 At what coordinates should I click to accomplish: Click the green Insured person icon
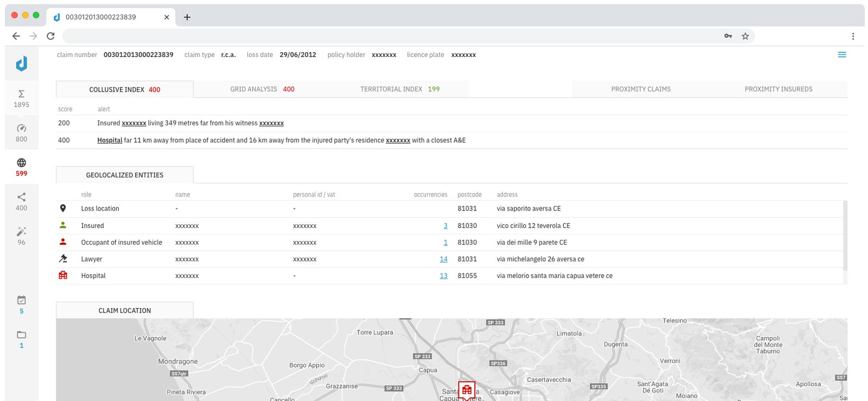tap(63, 225)
